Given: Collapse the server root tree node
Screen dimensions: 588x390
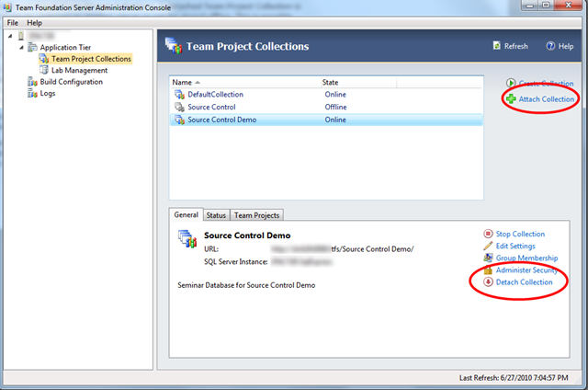Looking at the screenshot, I should click(9, 35).
